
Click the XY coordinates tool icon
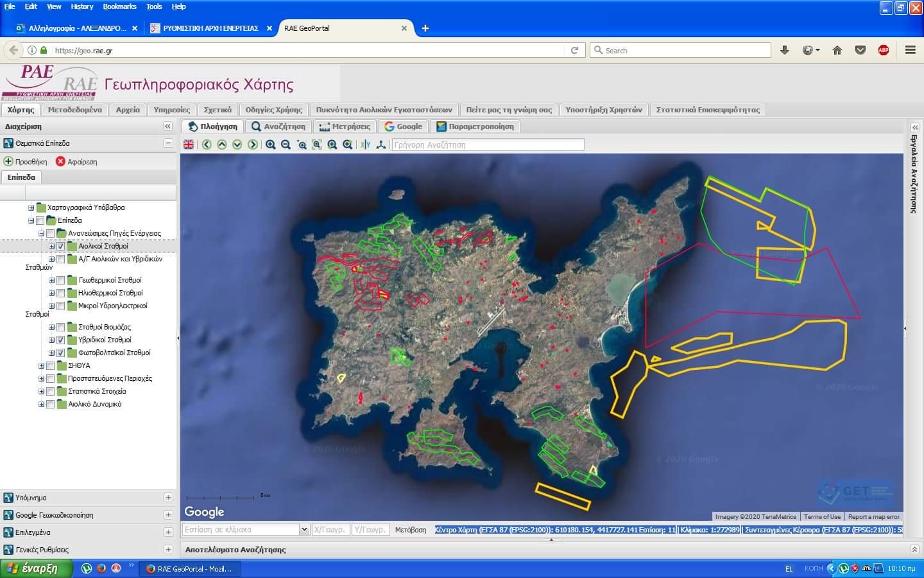pyautogui.click(x=366, y=144)
